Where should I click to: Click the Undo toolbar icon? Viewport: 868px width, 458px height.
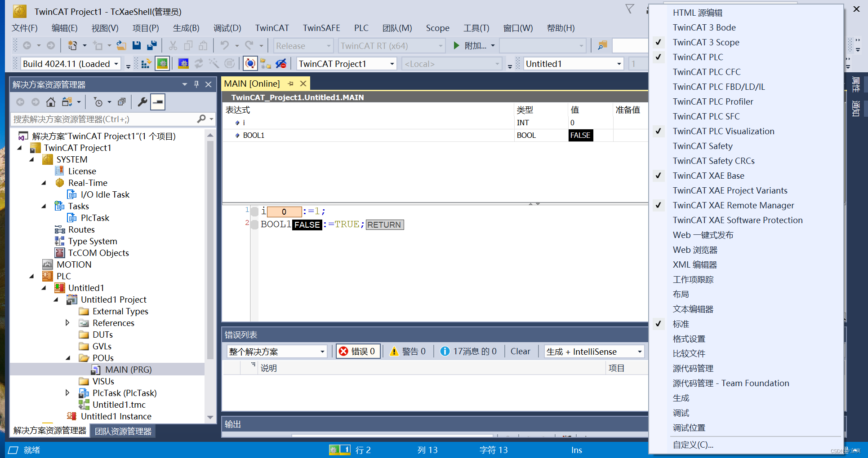(225, 45)
